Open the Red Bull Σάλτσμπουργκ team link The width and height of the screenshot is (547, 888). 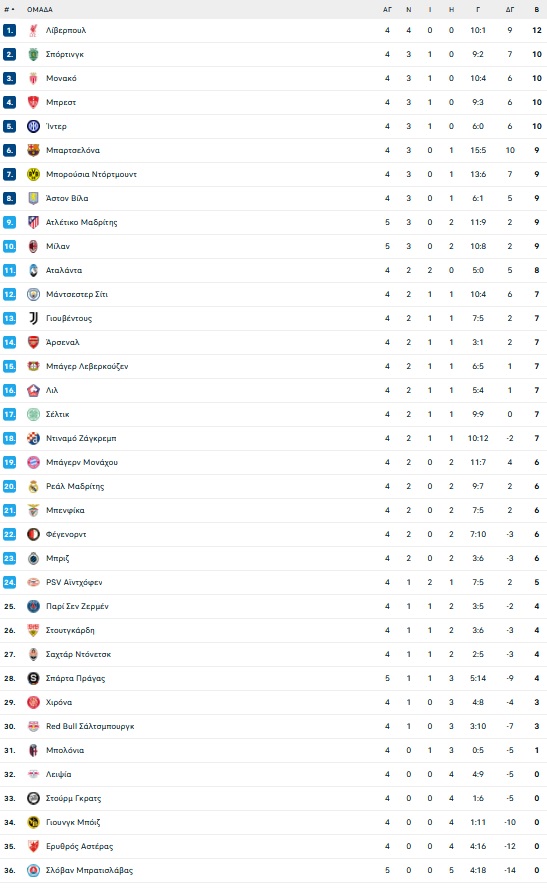(x=90, y=727)
